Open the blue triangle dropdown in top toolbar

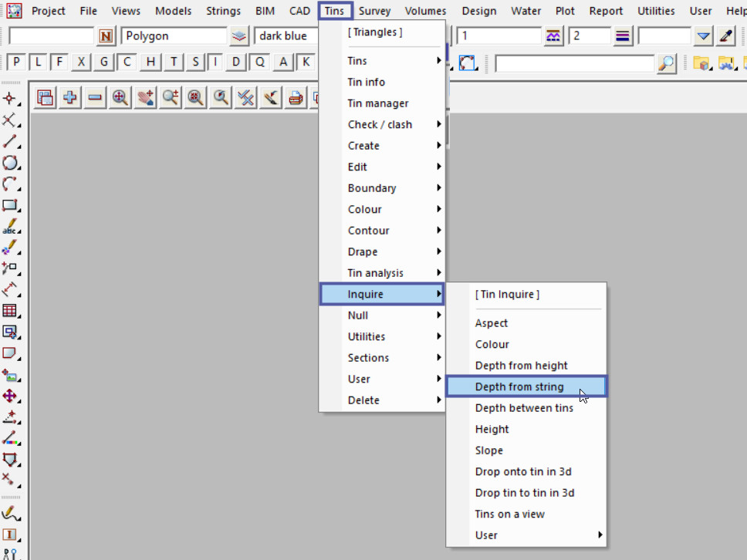pos(703,35)
